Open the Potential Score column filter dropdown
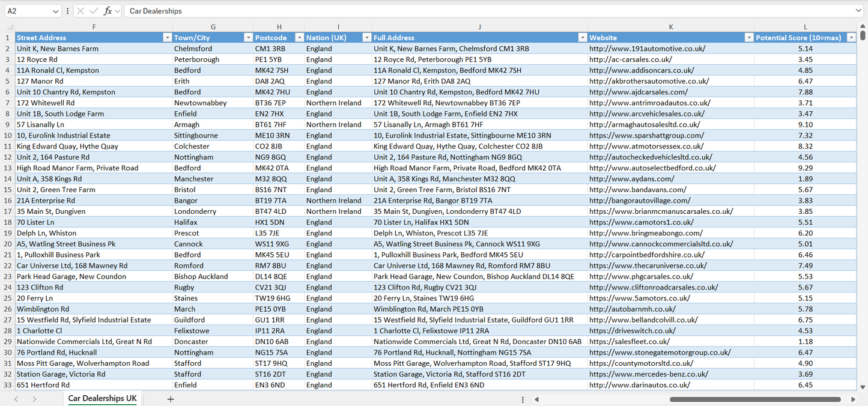 [851, 37]
